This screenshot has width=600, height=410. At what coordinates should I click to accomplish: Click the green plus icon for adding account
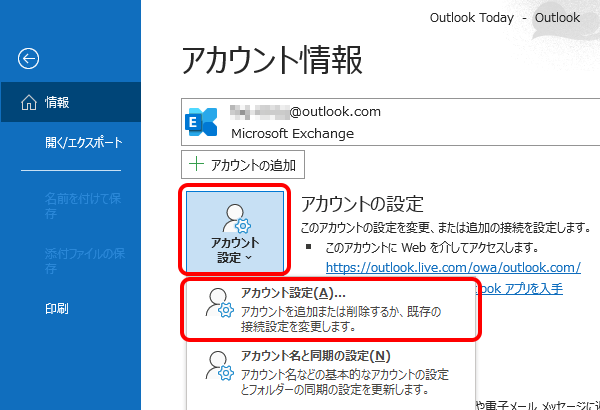tap(196, 165)
